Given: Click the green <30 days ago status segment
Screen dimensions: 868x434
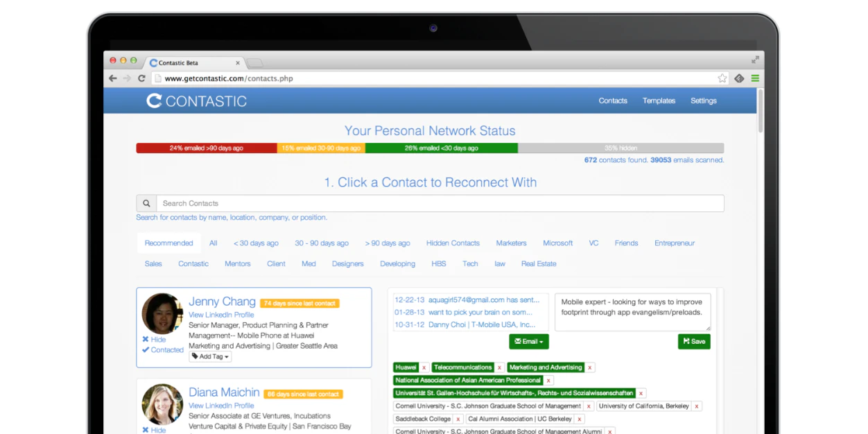Looking at the screenshot, I should tap(442, 148).
